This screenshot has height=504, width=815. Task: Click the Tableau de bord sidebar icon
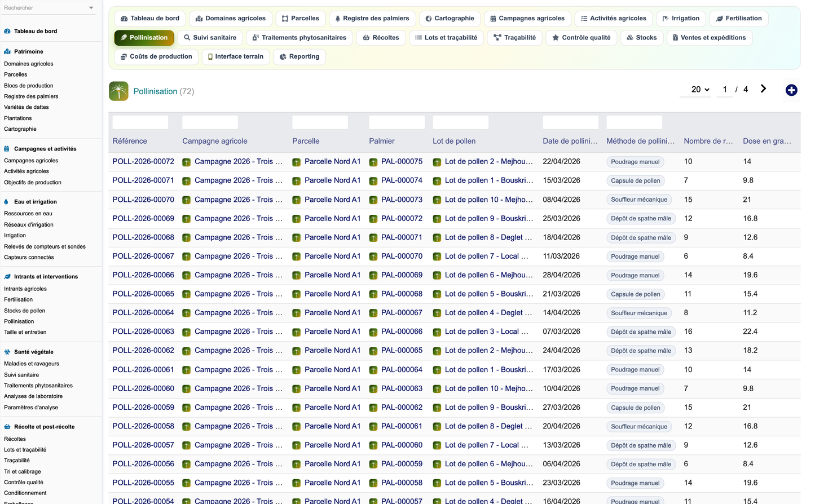click(7, 31)
